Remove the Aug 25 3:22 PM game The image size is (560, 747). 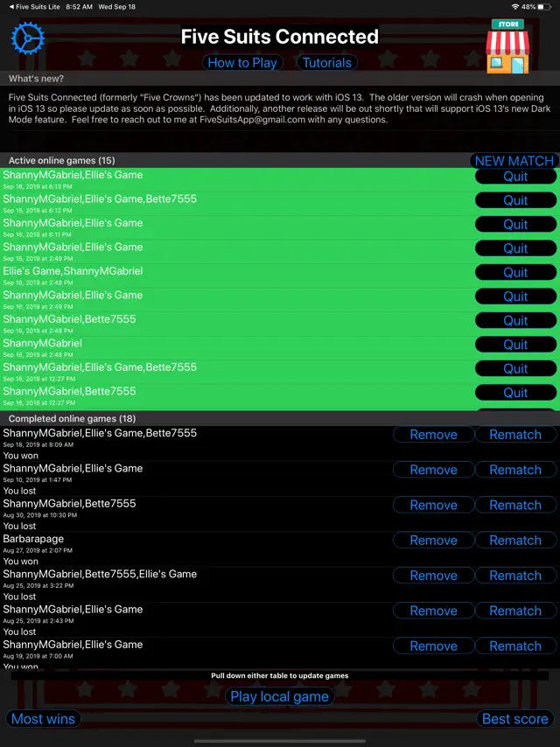point(434,576)
